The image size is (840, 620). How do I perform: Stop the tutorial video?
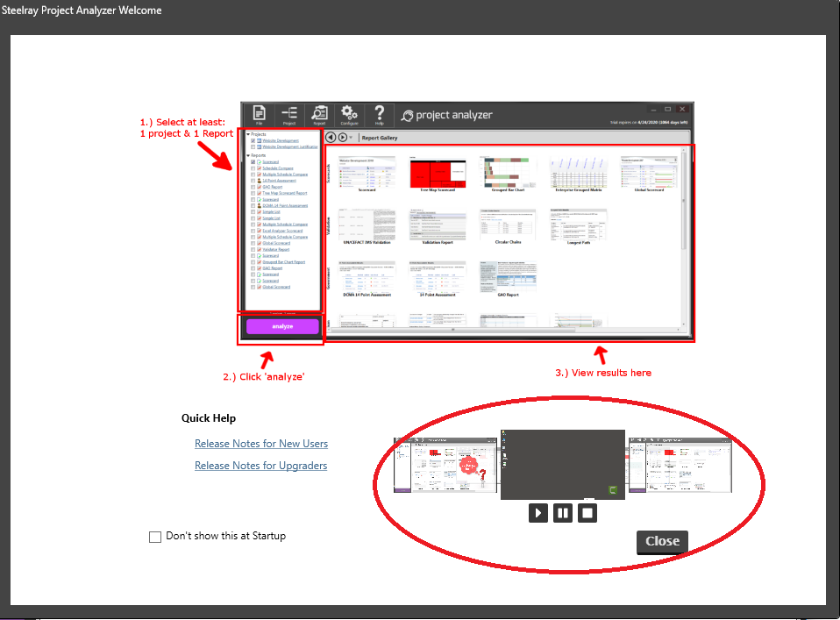click(587, 512)
